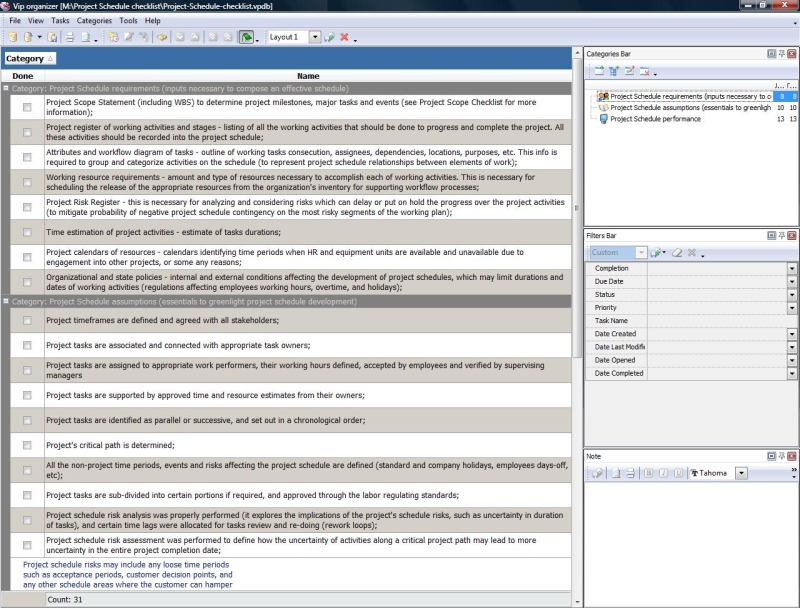Collapse the Project Schedule assumptions category group
800x608 pixels.
pyautogui.click(x=6, y=301)
